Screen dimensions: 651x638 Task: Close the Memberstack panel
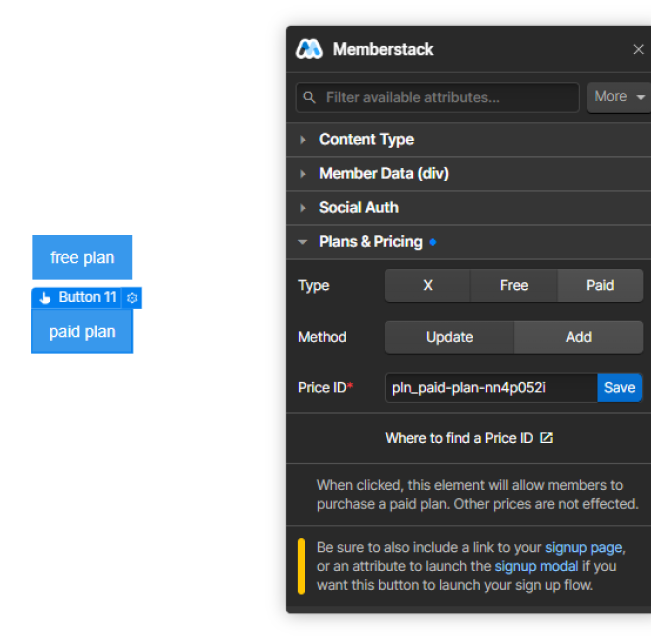point(638,49)
